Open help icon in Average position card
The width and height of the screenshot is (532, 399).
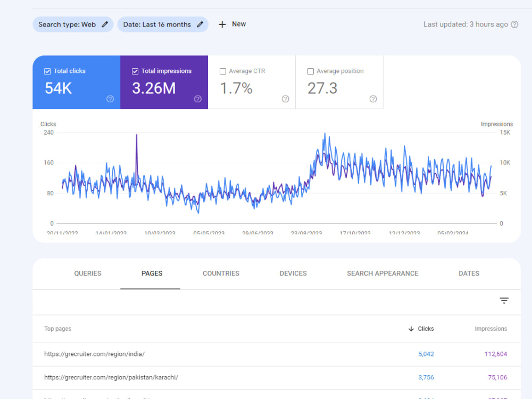coord(373,99)
